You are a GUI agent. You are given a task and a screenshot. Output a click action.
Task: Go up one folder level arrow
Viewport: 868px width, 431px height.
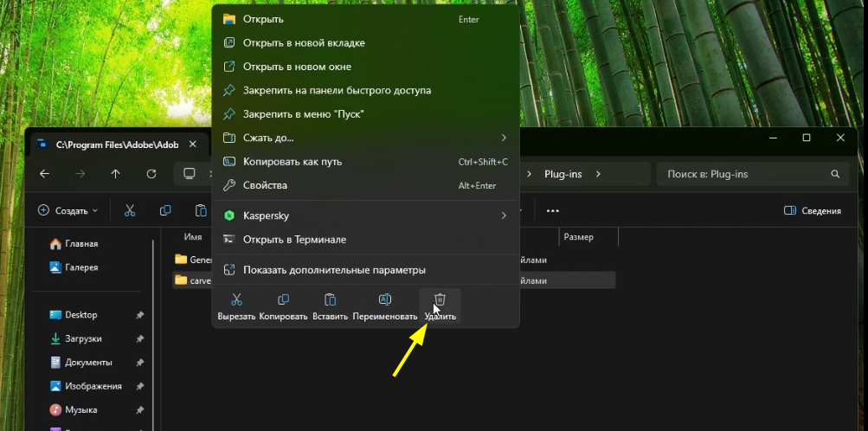tap(115, 174)
